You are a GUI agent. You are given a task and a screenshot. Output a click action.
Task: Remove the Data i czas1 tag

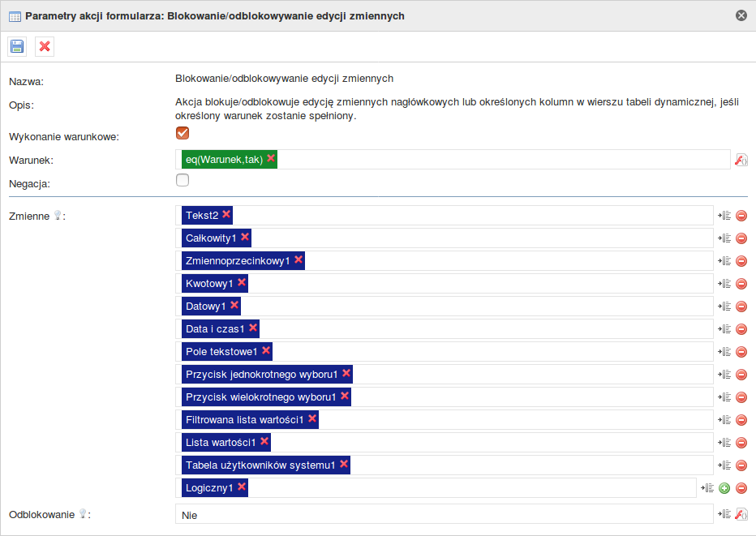[x=253, y=328]
